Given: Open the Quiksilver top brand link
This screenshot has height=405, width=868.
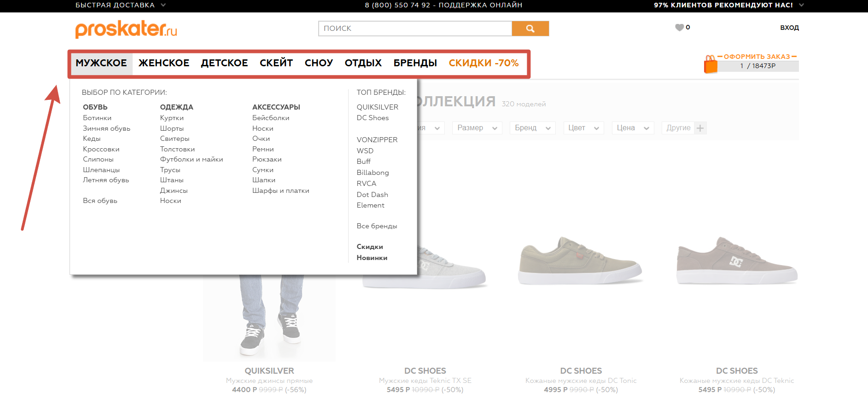Looking at the screenshot, I should coord(378,107).
